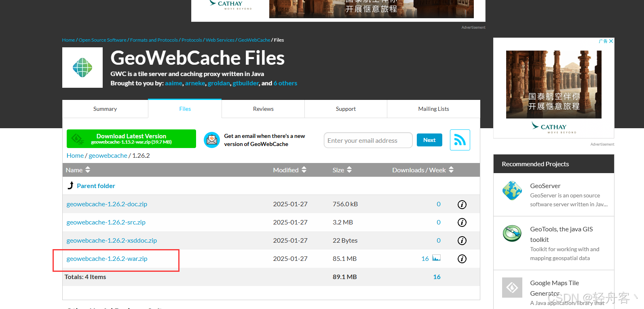Screen dimensions: 644x309
Task: Click the 16 weekly downloads value for war.zip
Action: click(x=425, y=259)
